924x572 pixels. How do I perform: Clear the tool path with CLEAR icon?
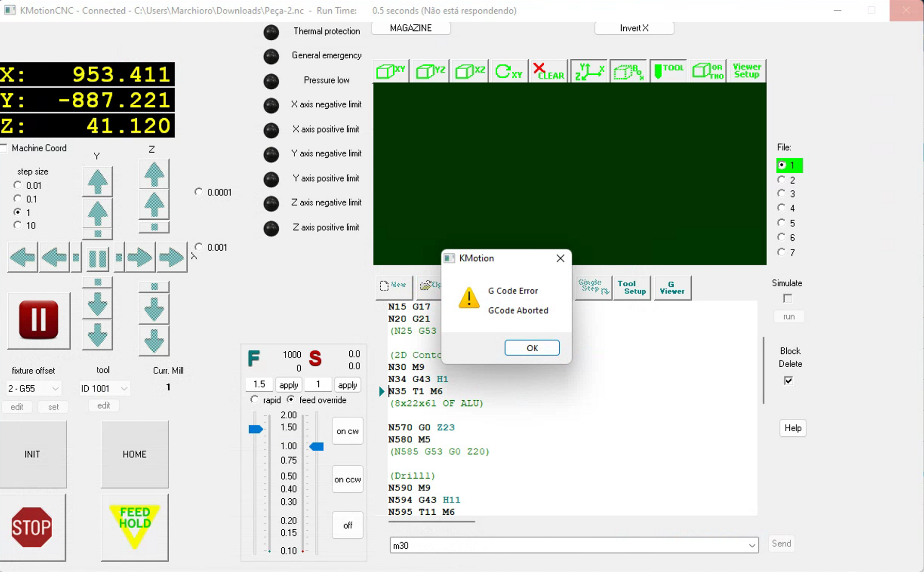click(548, 71)
